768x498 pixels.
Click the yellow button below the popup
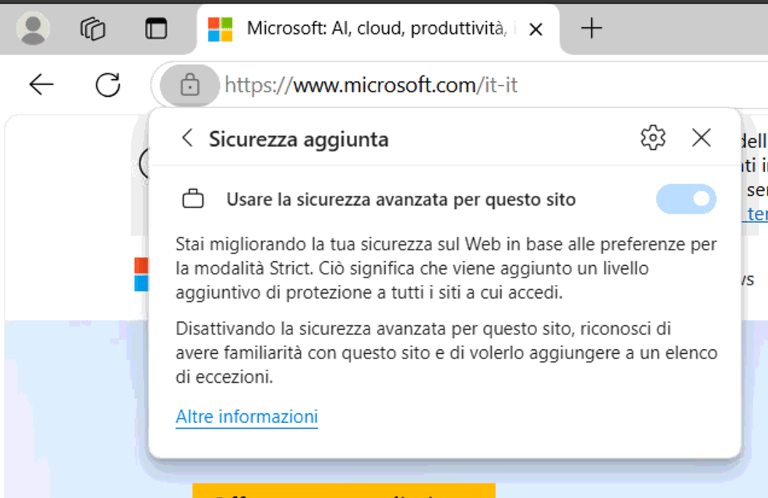[x=344, y=491]
